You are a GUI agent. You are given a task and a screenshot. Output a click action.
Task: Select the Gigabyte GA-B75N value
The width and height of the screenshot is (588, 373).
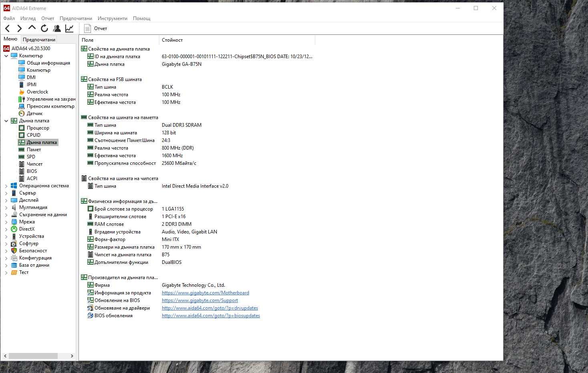tap(181, 64)
